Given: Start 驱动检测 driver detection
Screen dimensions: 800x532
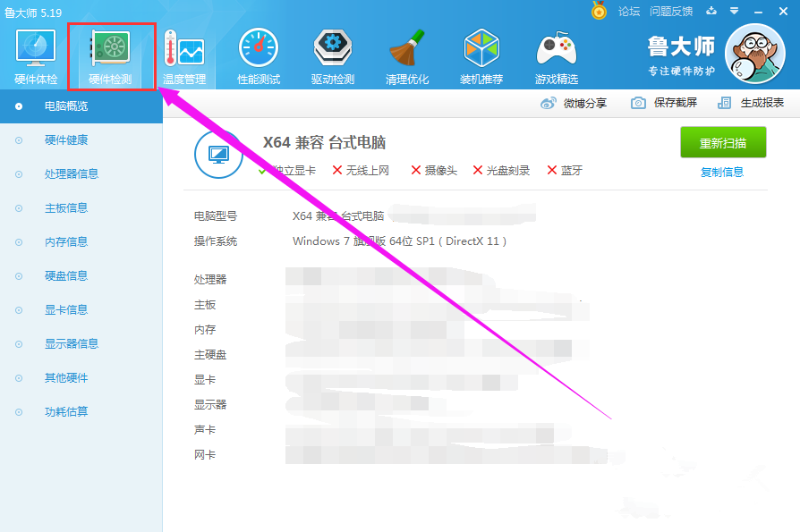Looking at the screenshot, I should click(332, 54).
